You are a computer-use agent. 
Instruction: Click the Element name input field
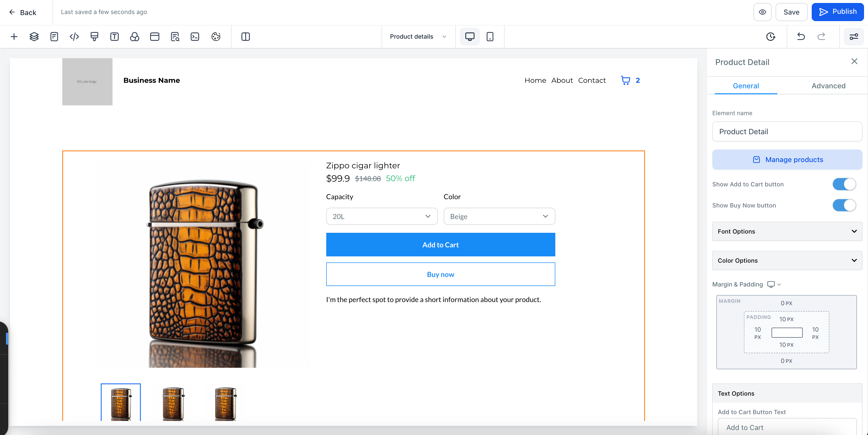[787, 132]
